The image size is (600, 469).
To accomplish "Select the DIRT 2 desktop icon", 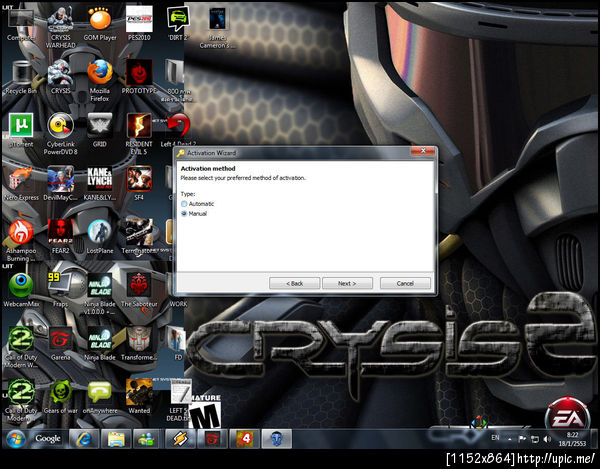I will coord(178,24).
